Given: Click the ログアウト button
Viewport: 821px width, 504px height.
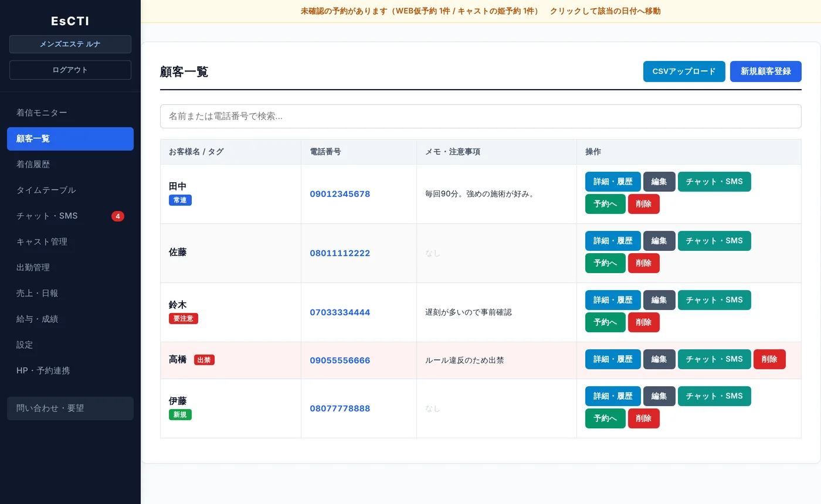Looking at the screenshot, I should pyautogui.click(x=70, y=70).
